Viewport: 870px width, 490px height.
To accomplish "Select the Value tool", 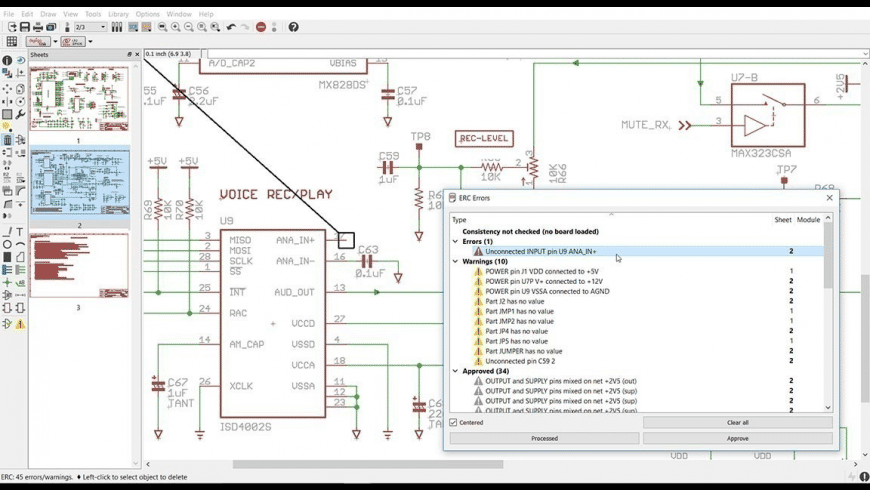I will [21, 178].
